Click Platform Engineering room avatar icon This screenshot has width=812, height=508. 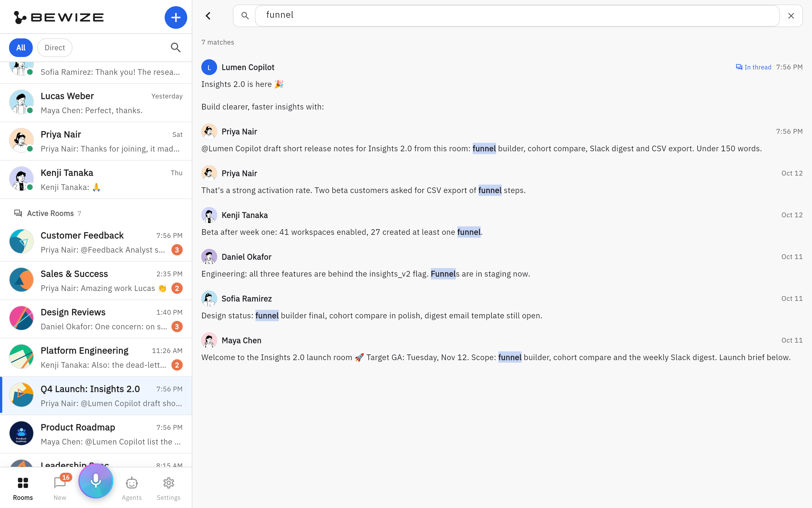coord(21,356)
